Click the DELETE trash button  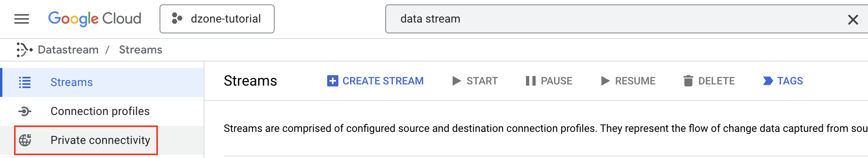709,81
